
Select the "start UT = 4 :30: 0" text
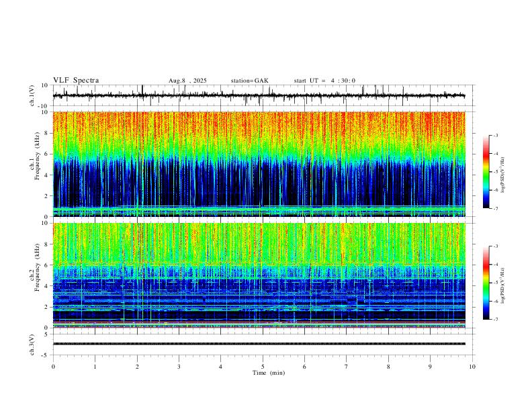(x=324, y=81)
